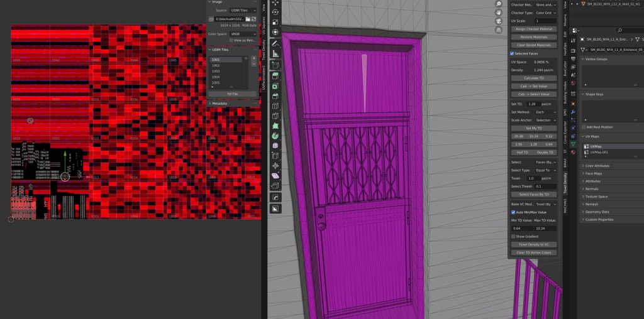Screen dimensions: 644x319
Task: Click the camera view icon
Action: pyautogui.click(x=499, y=22)
